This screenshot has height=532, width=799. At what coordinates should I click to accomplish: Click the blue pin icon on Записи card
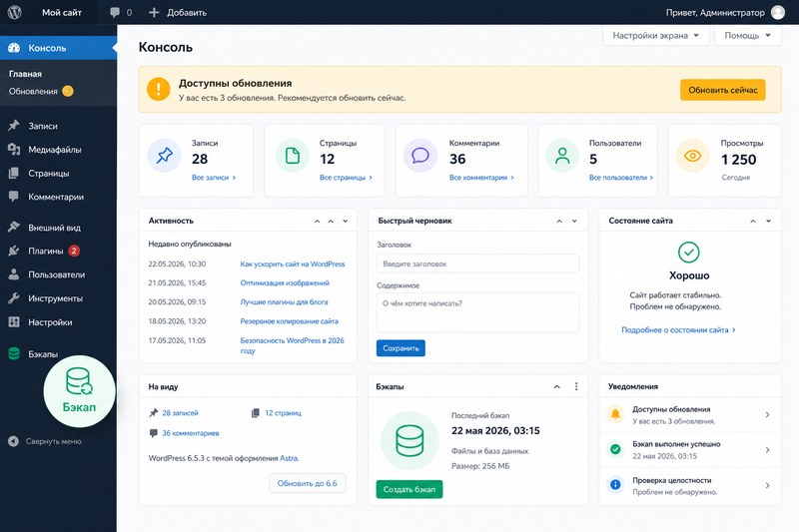click(164, 156)
